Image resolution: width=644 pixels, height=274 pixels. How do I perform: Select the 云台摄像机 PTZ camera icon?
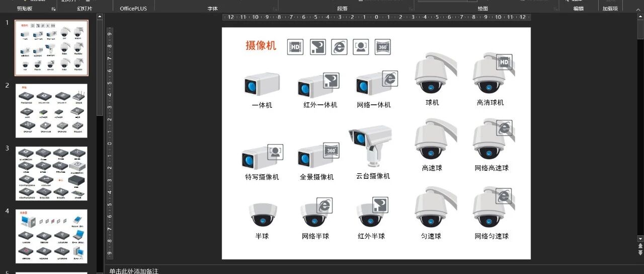pyautogui.click(x=370, y=146)
